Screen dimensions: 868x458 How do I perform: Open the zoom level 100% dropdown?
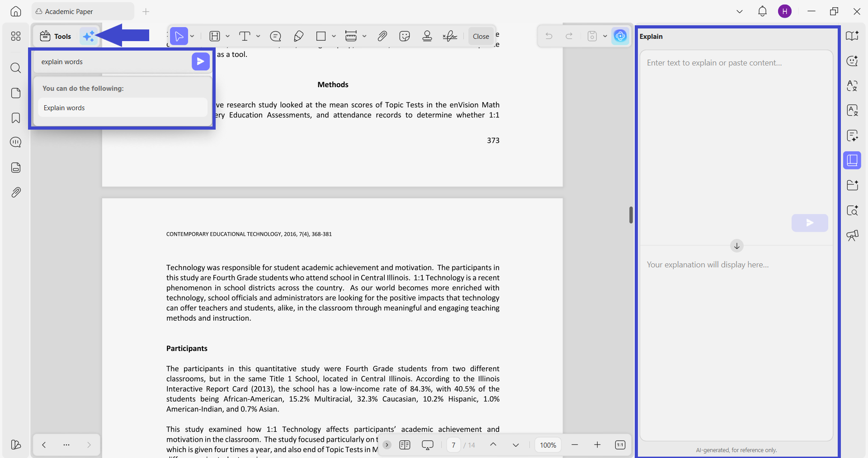548,445
